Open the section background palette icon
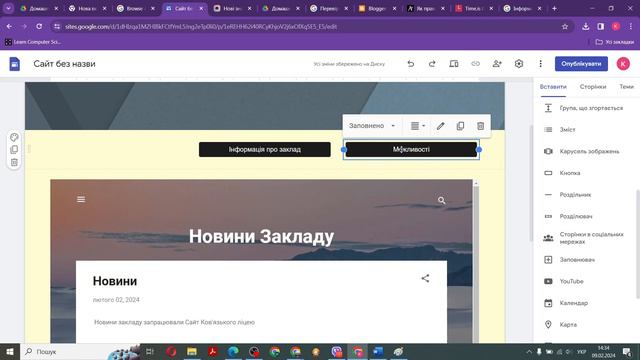Viewport: 640px width, 360px height. coord(14,137)
